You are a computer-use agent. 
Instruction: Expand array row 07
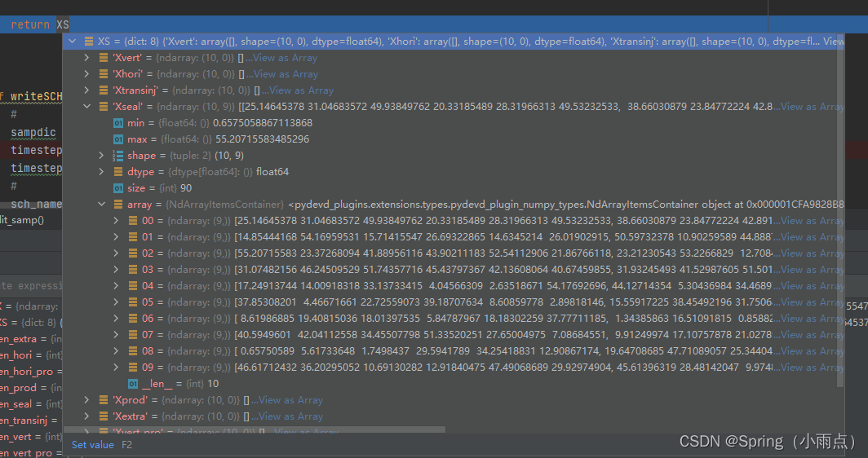tap(116, 335)
